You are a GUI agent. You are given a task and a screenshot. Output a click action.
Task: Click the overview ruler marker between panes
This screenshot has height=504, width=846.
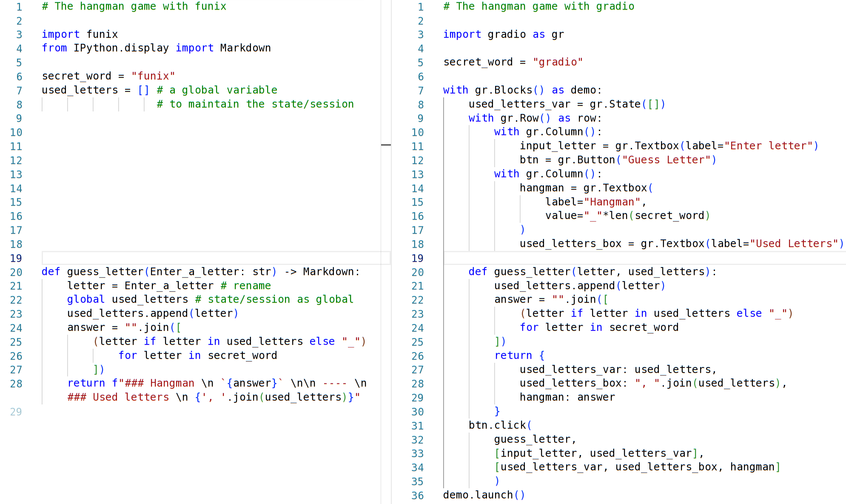tap(386, 145)
